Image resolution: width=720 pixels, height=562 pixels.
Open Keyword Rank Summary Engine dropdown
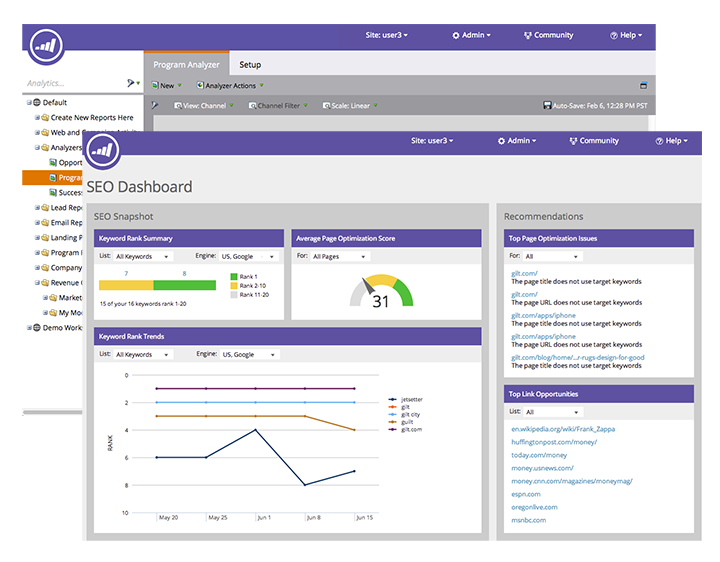(248, 257)
